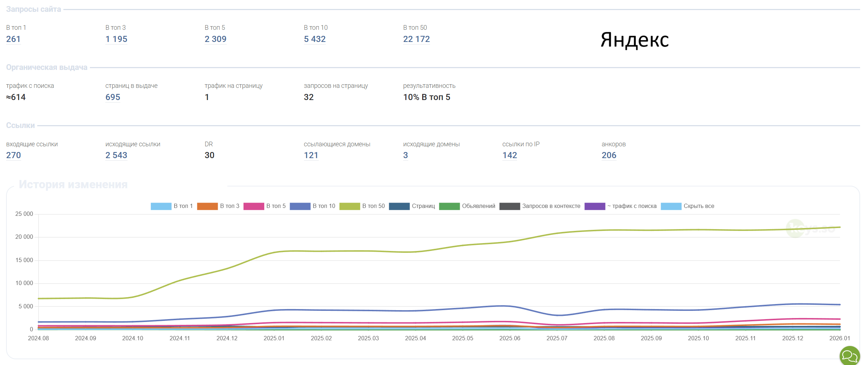Click the green 'Объявлений' legend swatch

[449, 206]
